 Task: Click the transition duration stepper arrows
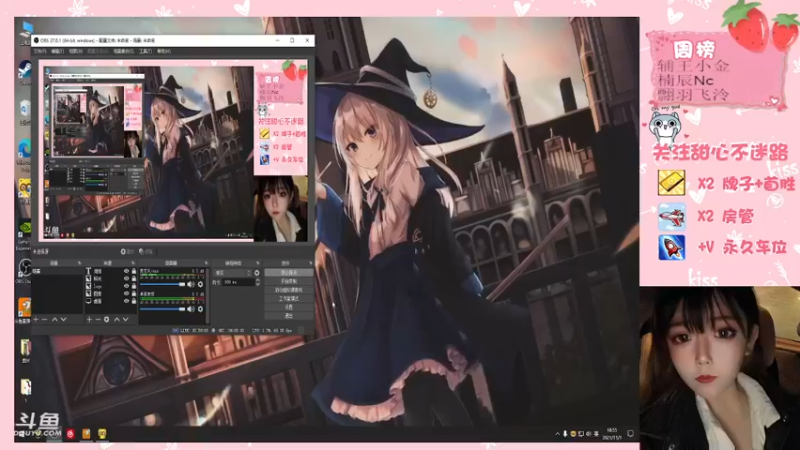click(257, 282)
